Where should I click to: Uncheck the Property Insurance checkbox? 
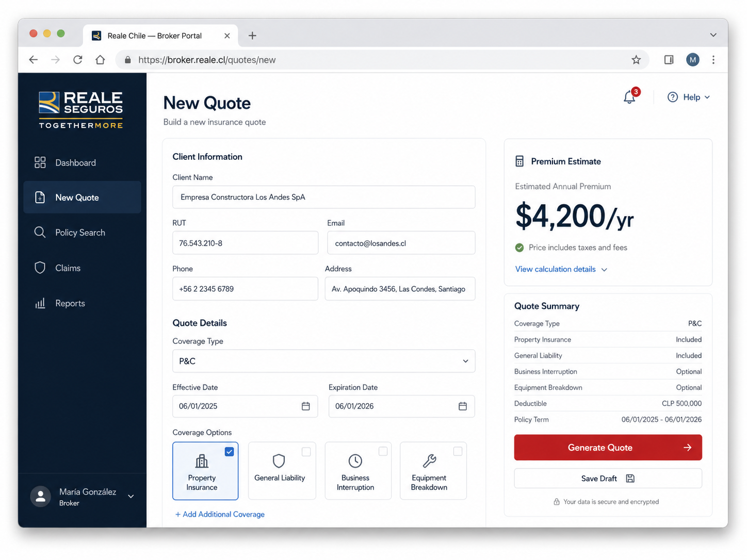pos(230,452)
